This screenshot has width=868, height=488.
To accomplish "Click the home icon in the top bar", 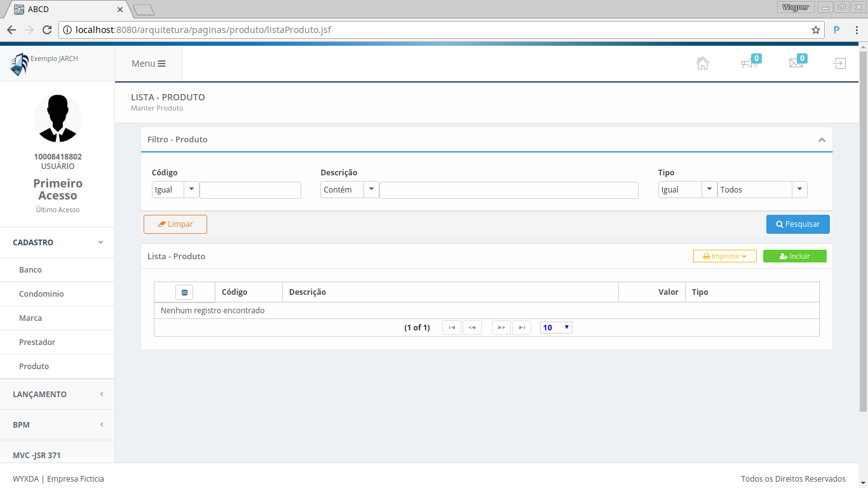I will pyautogui.click(x=702, y=64).
